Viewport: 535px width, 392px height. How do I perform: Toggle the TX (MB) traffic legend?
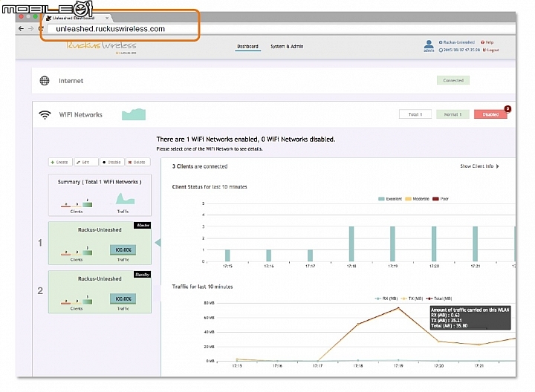click(x=412, y=298)
